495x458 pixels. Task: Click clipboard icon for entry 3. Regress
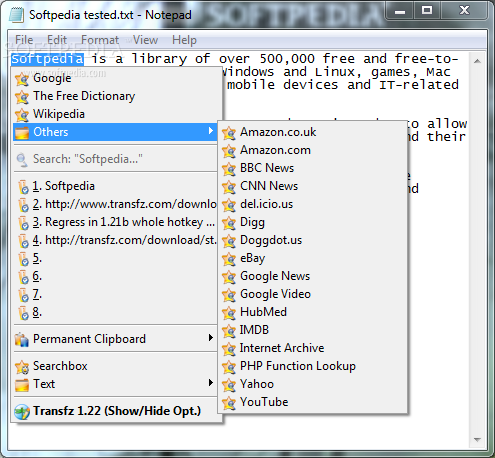point(23,222)
